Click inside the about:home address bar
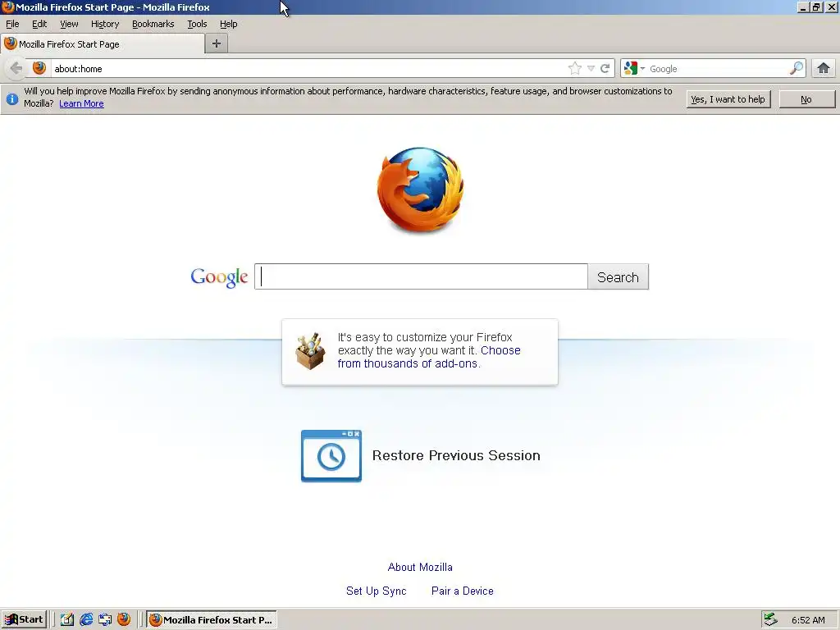840x630 pixels. point(308,69)
